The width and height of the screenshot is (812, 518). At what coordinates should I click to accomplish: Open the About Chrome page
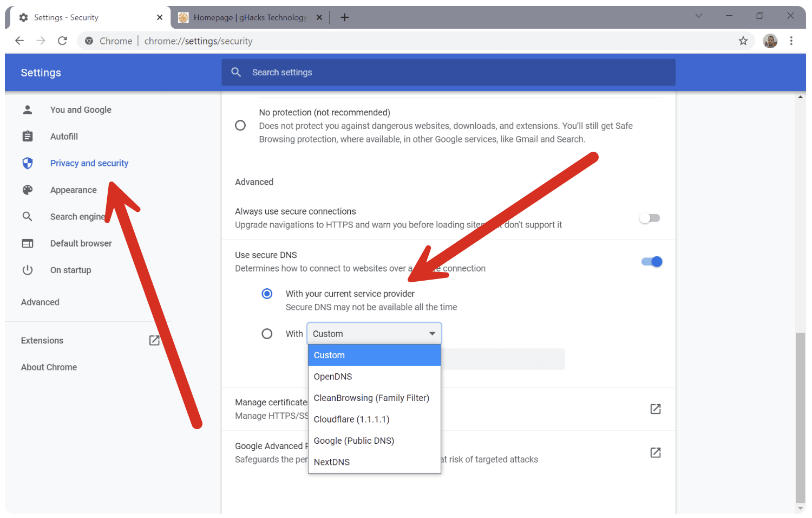pos(49,367)
